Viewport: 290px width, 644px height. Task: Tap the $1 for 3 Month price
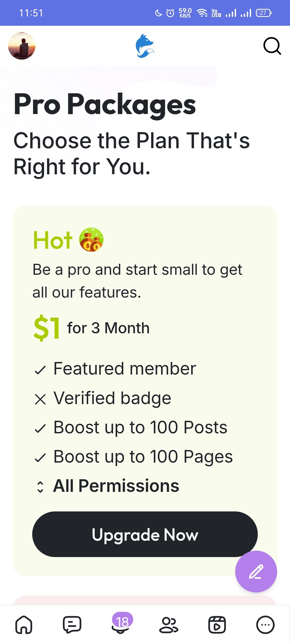tap(91, 328)
